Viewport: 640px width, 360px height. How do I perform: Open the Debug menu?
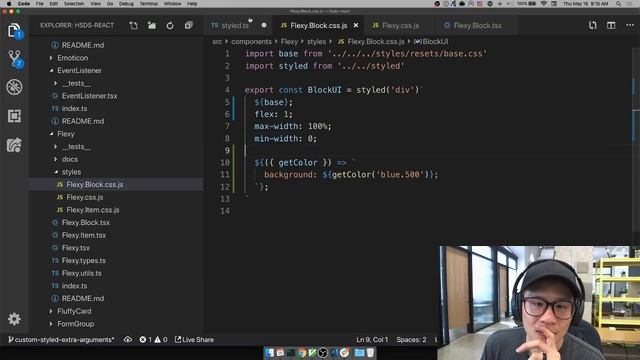tap(126, 4)
